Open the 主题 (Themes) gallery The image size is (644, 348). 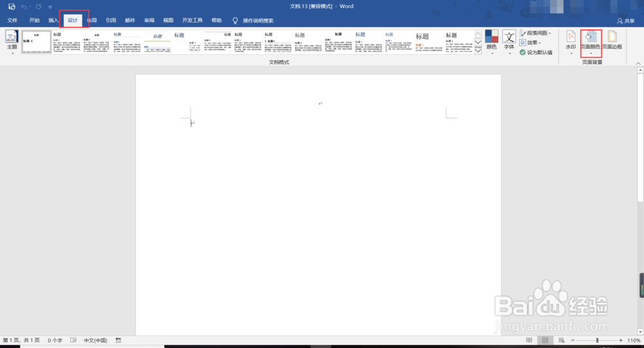click(12, 42)
